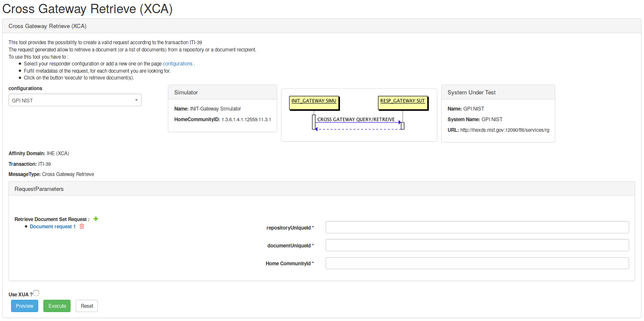Enable the Use XUA checkbox
This screenshot has width=644, height=321.
[x=36, y=293]
